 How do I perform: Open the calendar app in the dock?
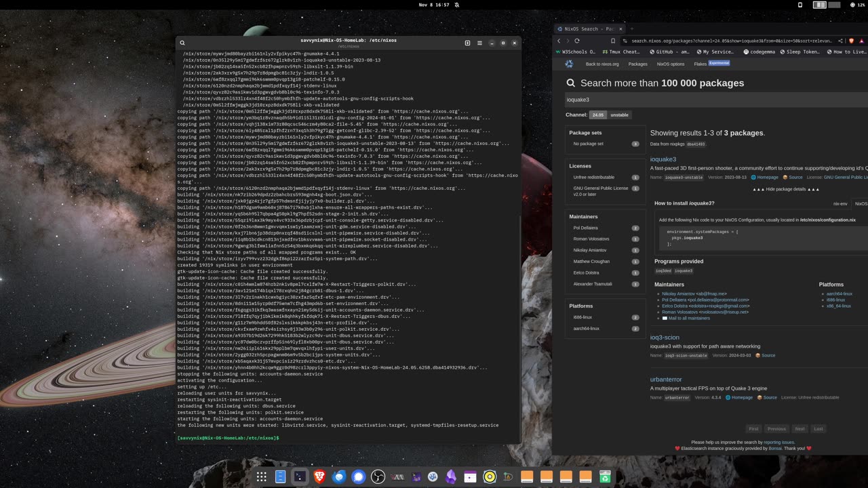(470, 477)
